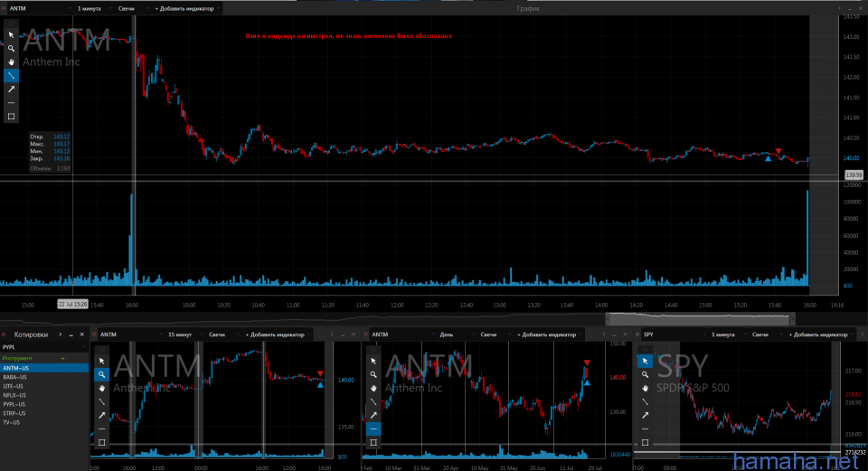Viewport: 868px width, 471px height.
Task: Select line tool in daily ANTM chart
Action: click(373, 401)
